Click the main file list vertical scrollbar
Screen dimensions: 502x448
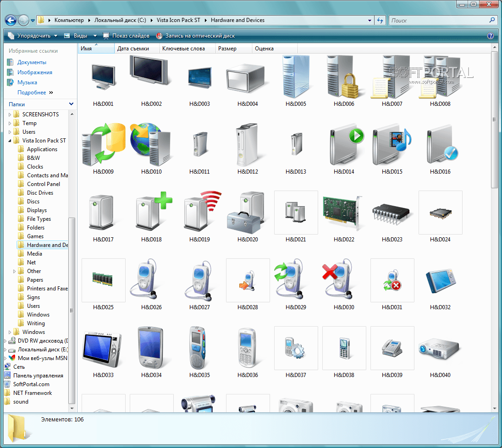coord(495,120)
